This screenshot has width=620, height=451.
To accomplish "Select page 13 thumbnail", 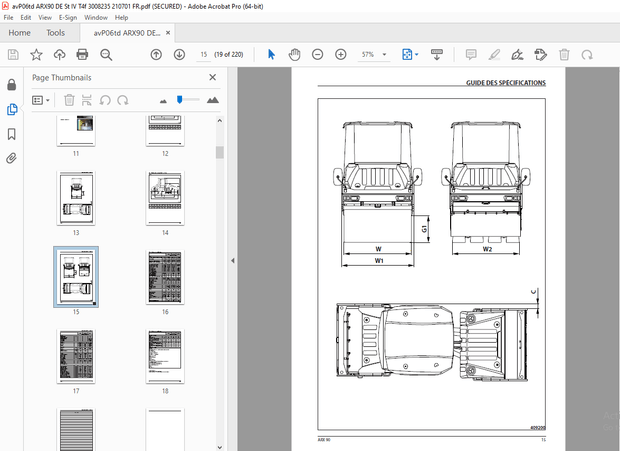I will coord(76,198).
